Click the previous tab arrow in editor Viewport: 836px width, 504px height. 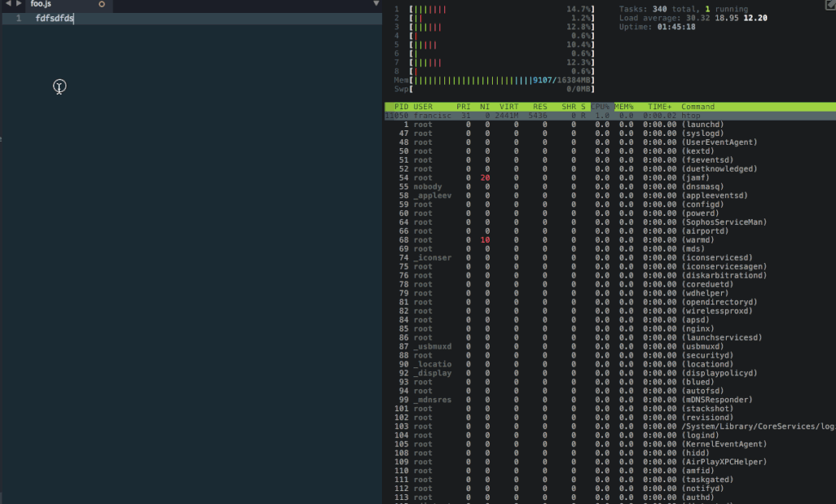8,4
